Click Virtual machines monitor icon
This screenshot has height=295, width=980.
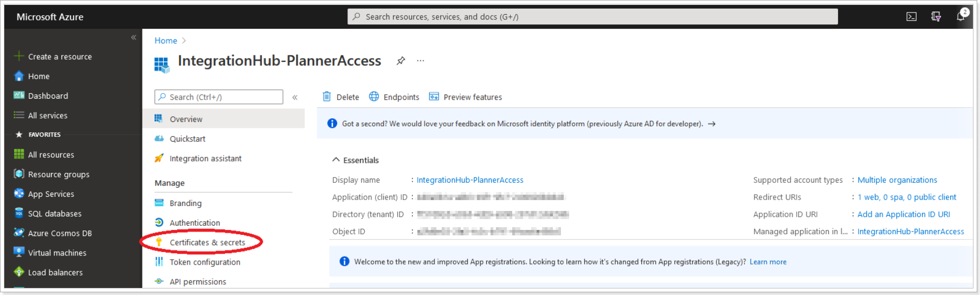pos(19,252)
